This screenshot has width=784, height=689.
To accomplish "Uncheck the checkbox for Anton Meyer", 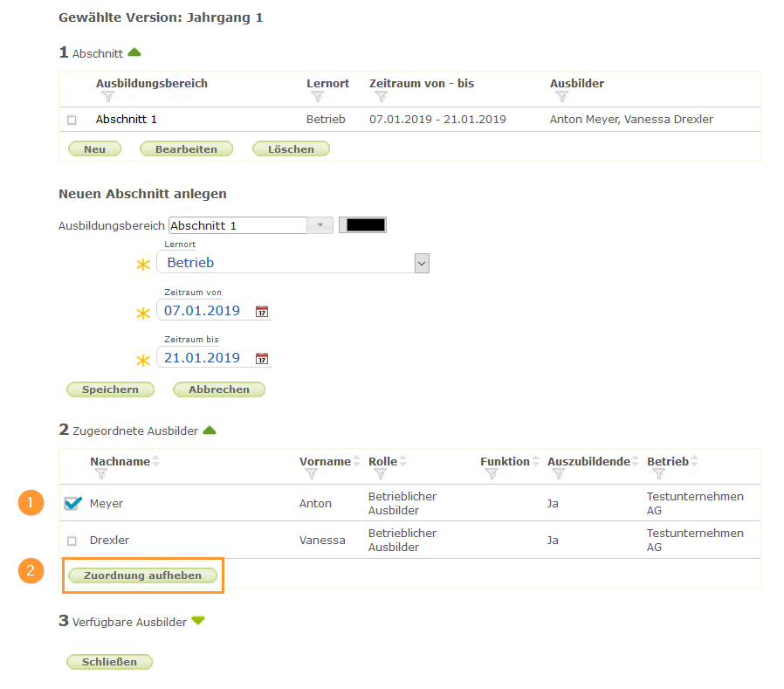I will tap(72, 503).
